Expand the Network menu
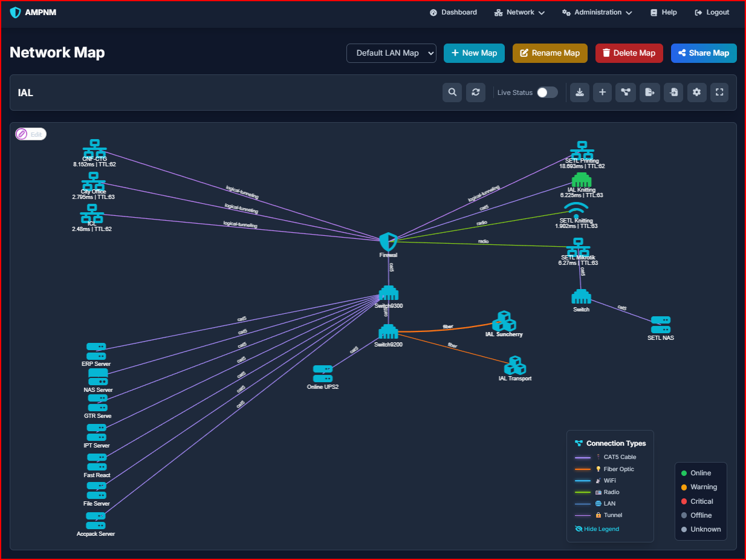Image resolution: width=746 pixels, height=560 pixels. (x=519, y=12)
